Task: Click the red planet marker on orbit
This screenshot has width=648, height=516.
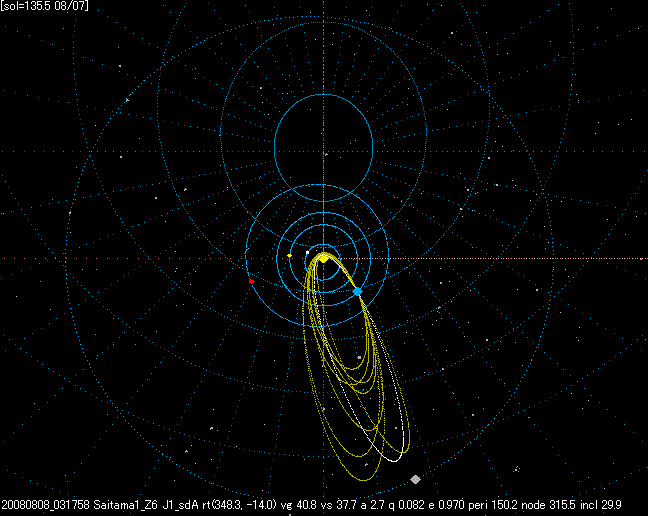Action: pyautogui.click(x=251, y=281)
